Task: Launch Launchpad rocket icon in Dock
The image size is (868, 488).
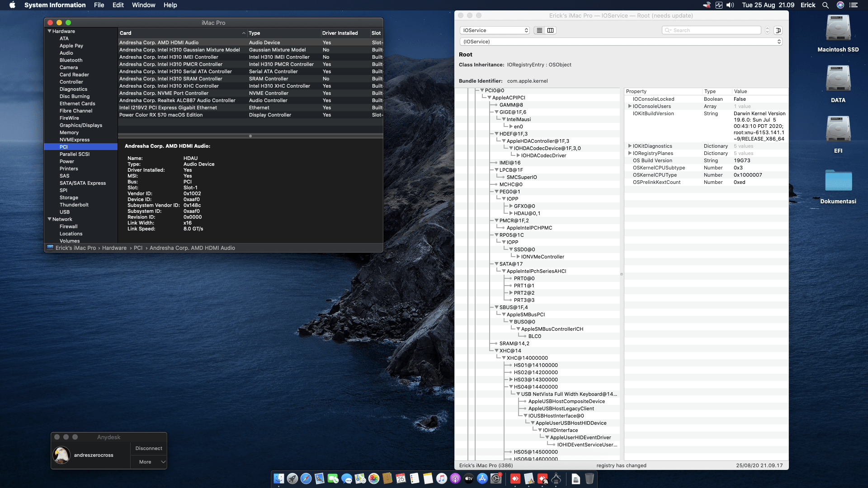Action: [292, 479]
